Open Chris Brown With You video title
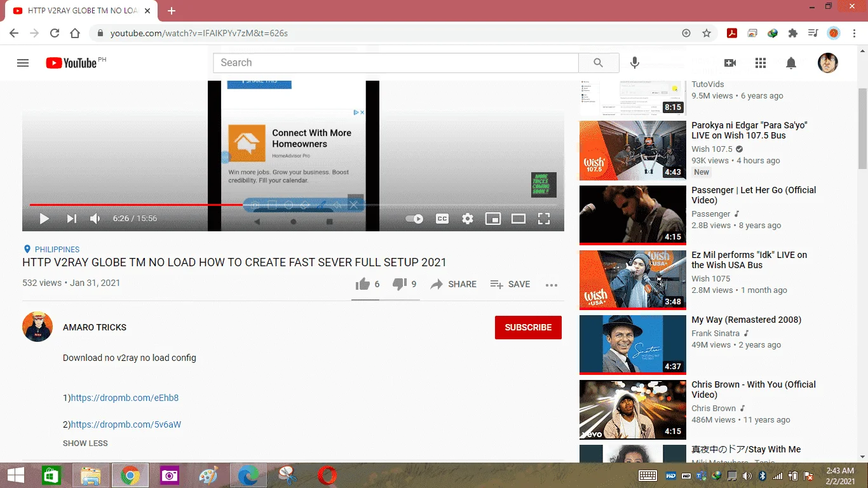The image size is (868, 488). [754, 390]
